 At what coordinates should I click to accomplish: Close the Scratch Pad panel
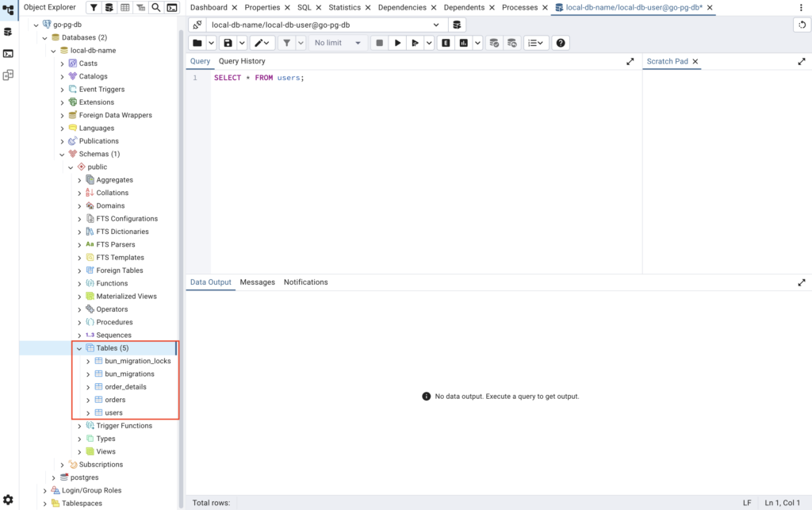(695, 61)
